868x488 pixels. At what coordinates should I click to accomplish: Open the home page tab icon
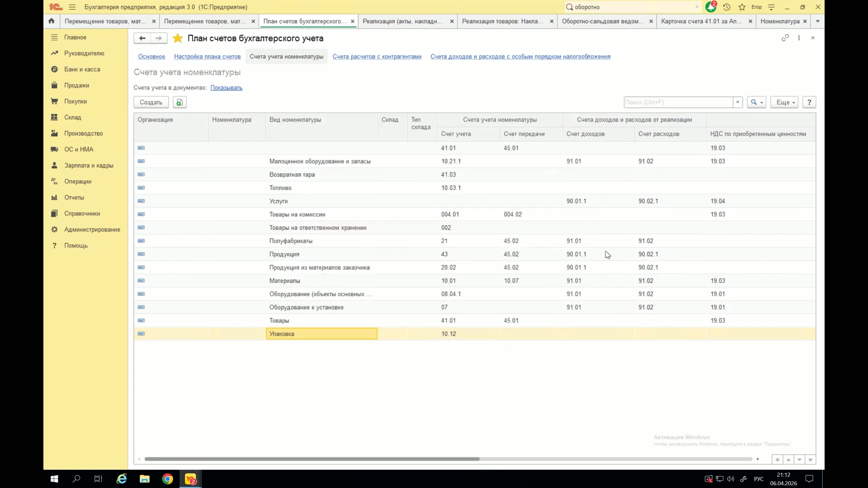pos(52,21)
